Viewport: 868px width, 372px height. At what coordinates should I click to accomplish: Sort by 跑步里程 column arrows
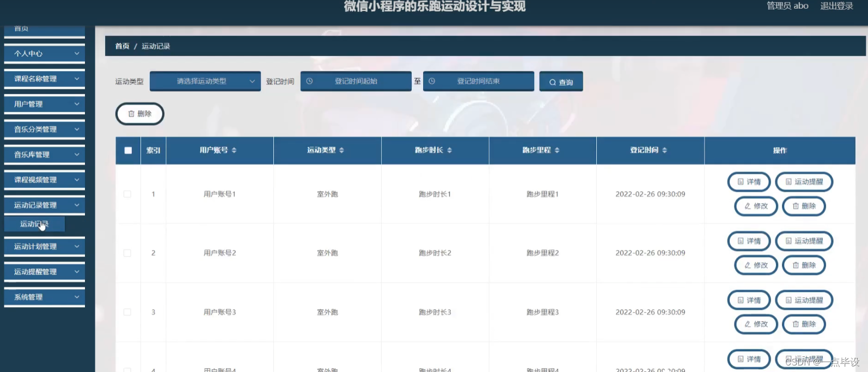coord(557,150)
